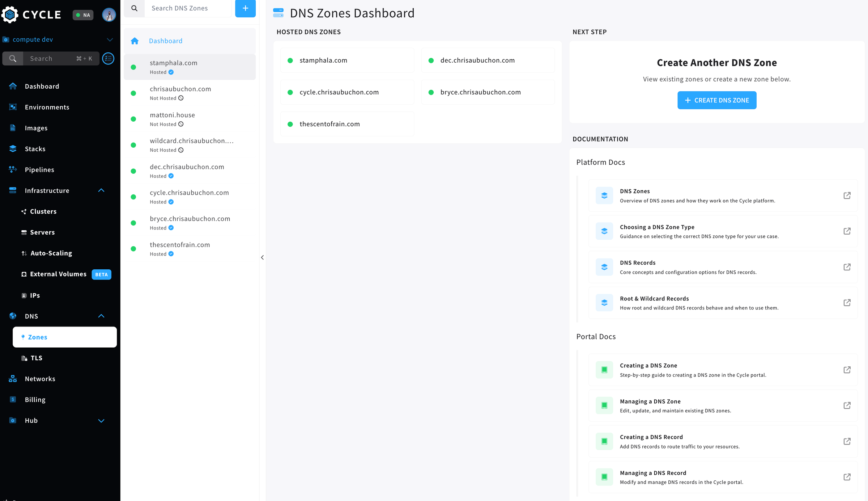Open Creating a DNS Zone portal doc
Image resolution: width=868 pixels, height=501 pixels.
pyautogui.click(x=723, y=370)
